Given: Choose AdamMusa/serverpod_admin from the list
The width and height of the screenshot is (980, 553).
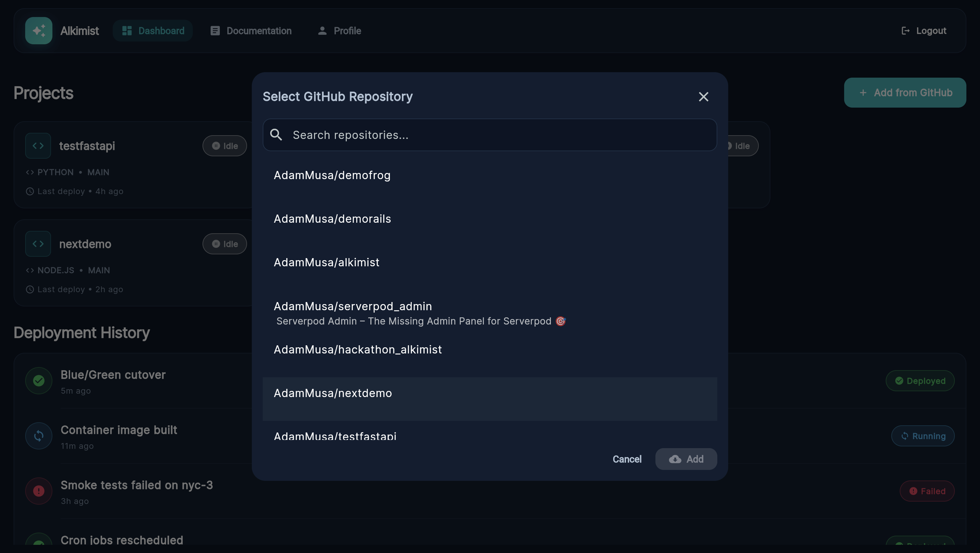Looking at the screenshot, I should [x=353, y=306].
